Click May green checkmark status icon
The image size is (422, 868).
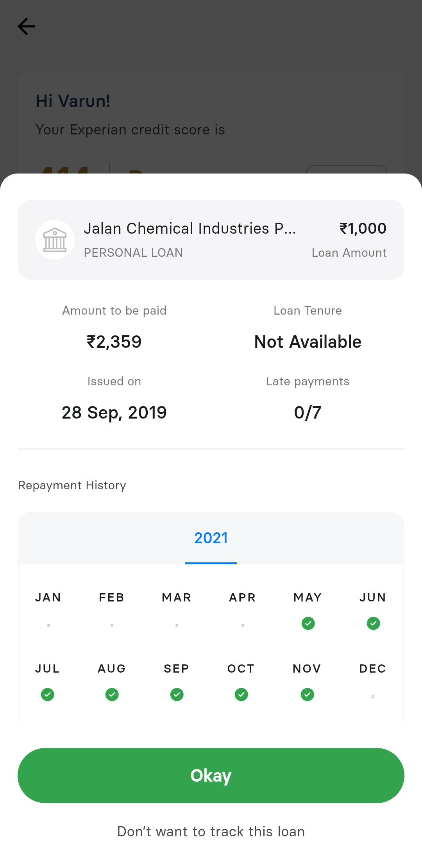tap(308, 623)
